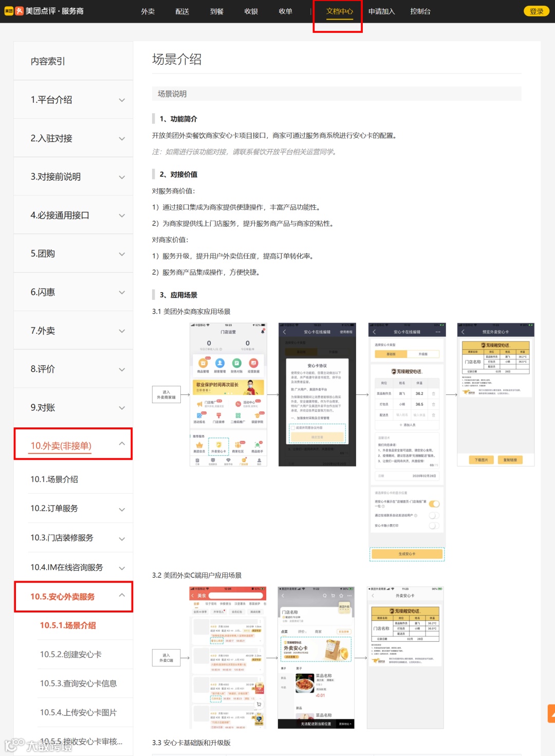Toggle 通过在线联系自动发送 switch
Screen dimensions: 555x756
[x=434, y=515]
